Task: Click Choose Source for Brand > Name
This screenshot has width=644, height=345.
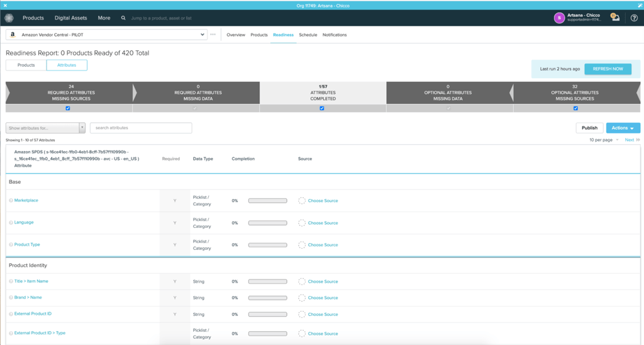Action: click(323, 298)
